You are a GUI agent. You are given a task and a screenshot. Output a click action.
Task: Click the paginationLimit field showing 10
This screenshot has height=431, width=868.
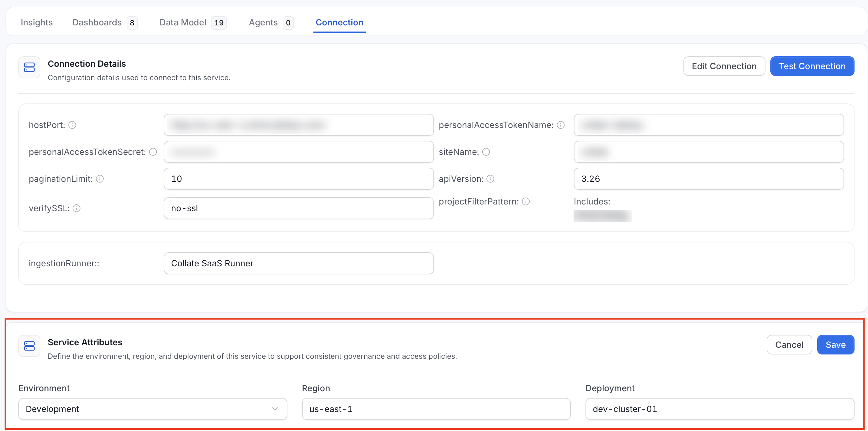298,178
